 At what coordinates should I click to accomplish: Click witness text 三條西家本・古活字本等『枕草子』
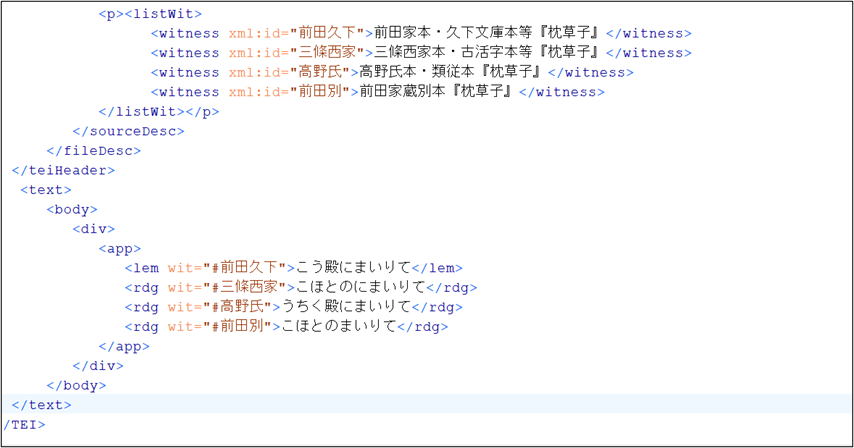(x=486, y=53)
